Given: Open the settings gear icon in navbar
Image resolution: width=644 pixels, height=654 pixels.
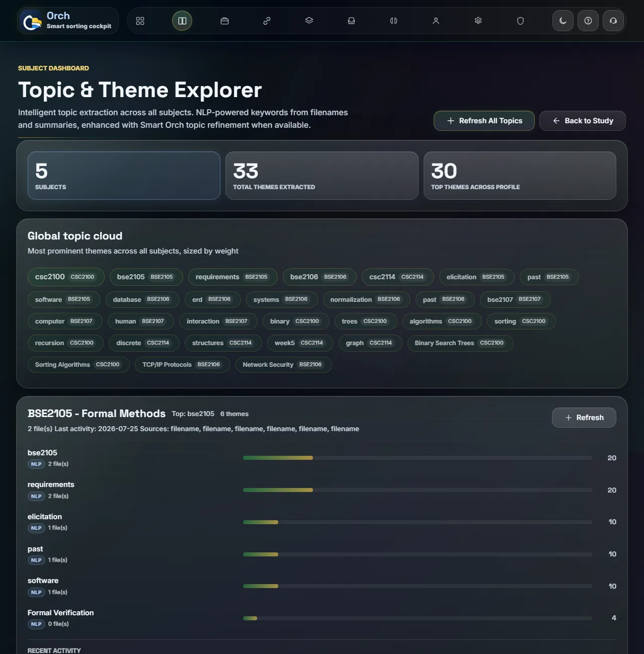Looking at the screenshot, I should [478, 21].
